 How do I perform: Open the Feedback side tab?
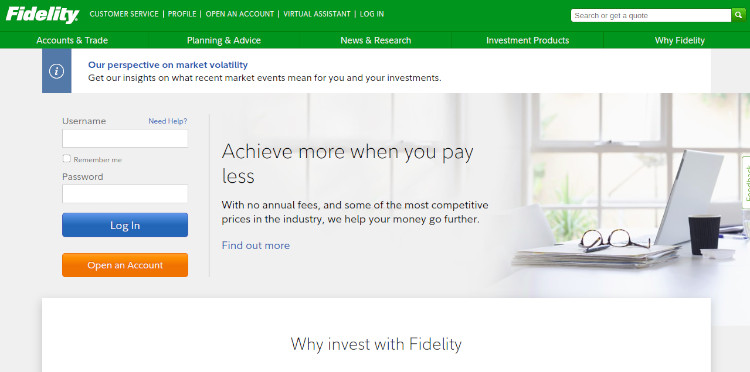coord(746,182)
